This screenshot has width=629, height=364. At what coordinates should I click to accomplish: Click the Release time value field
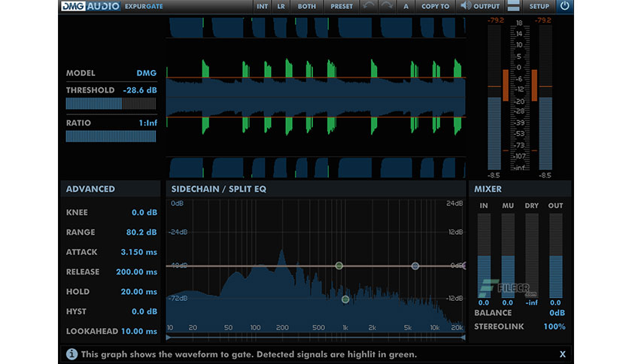[136, 271]
